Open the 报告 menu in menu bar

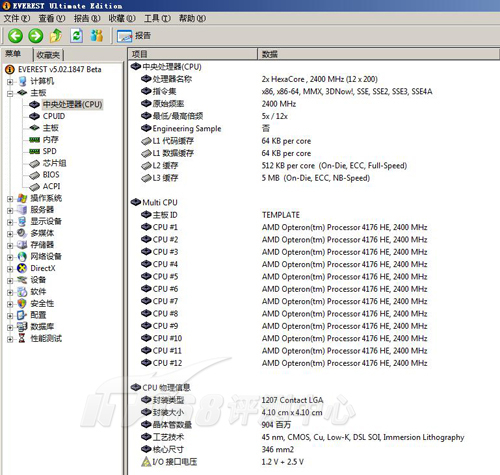(87, 18)
